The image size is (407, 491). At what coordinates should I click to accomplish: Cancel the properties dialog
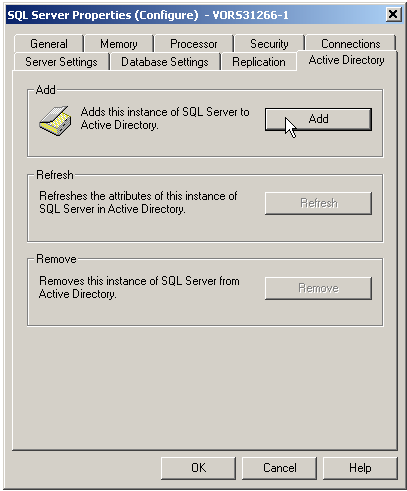279,468
